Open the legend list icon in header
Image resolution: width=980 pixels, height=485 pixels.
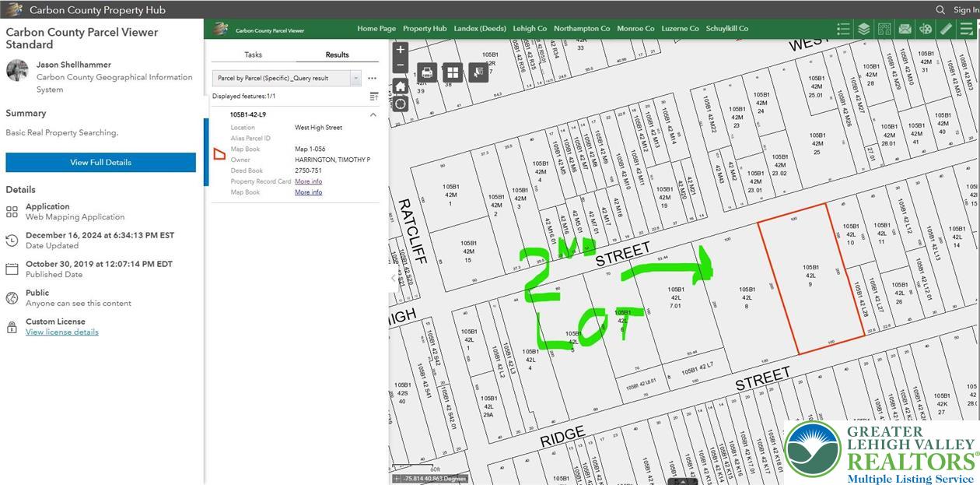coord(843,29)
